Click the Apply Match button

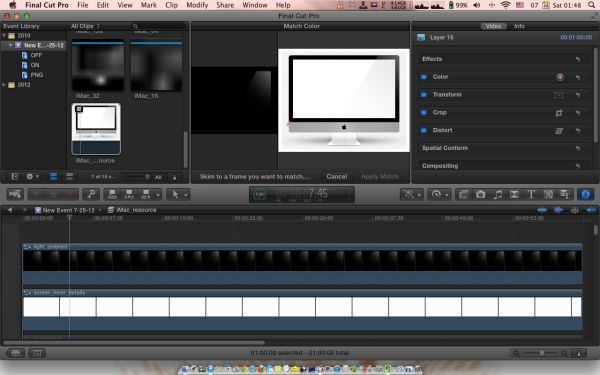point(380,176)
